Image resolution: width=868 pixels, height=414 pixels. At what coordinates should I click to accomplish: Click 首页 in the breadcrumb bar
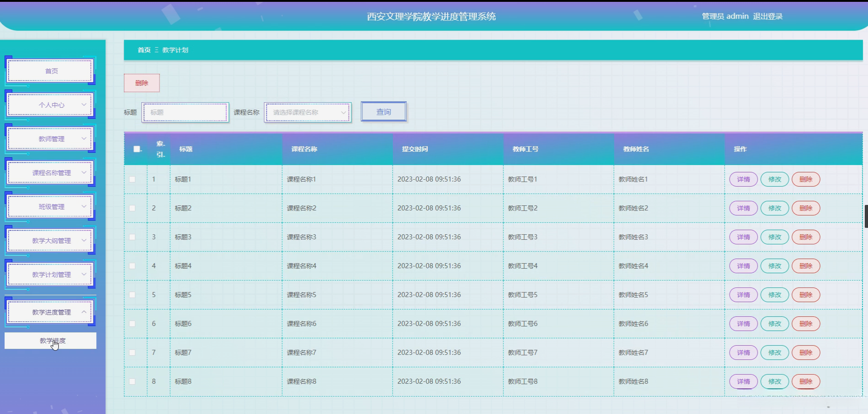[x=144, y=50]
